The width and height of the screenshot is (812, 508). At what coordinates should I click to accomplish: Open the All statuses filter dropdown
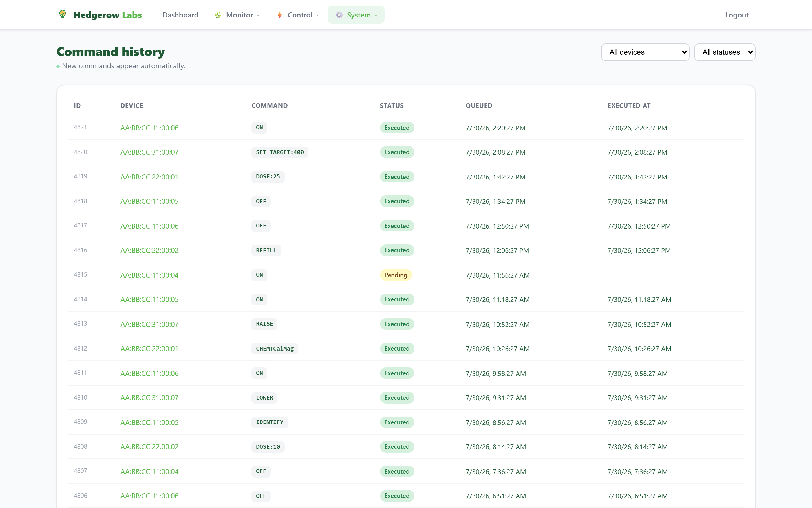tap(724, 52)
